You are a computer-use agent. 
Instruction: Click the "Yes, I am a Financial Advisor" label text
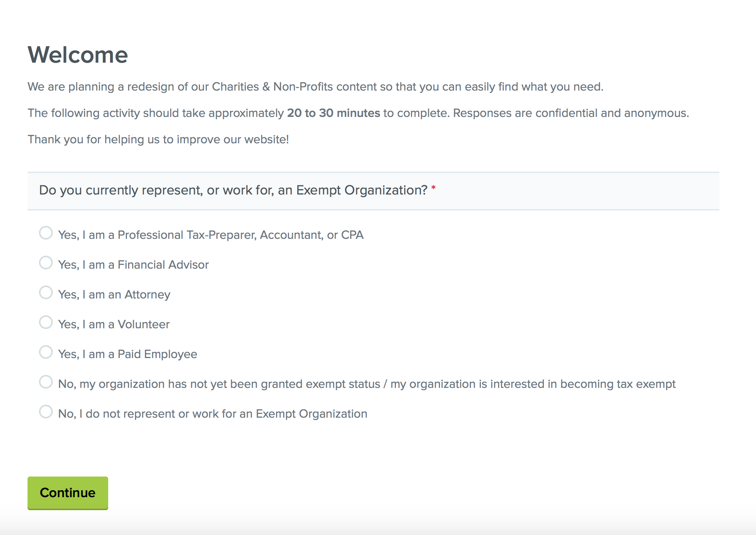tap(133, 265)
